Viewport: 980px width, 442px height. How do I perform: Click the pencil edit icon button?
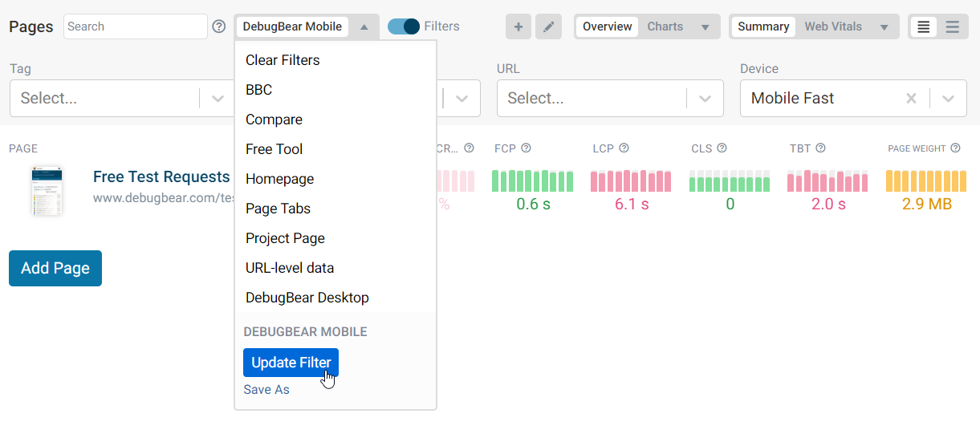click(548, 26)
